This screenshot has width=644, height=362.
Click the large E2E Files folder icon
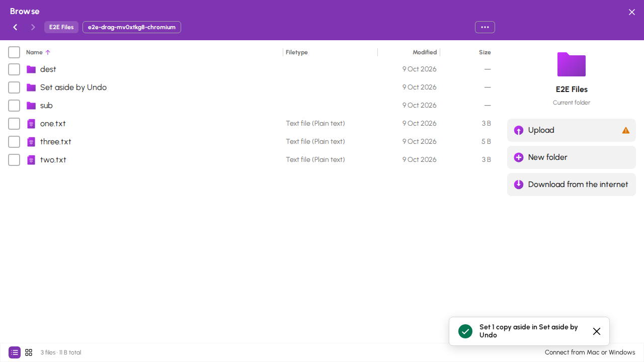[572, 64]
